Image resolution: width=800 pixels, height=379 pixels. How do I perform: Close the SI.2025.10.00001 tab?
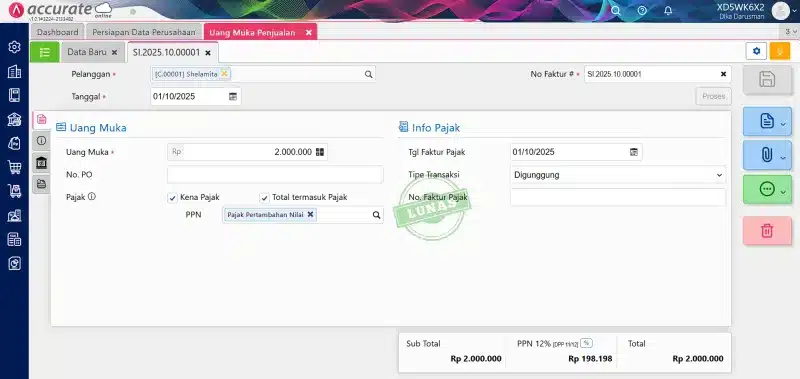208,53
